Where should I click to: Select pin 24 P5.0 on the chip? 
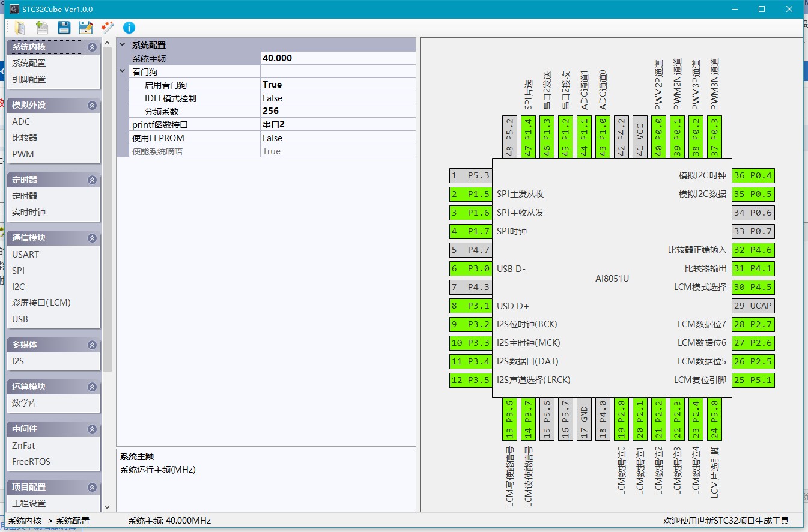pyautogui.click(x=714, y=419)
